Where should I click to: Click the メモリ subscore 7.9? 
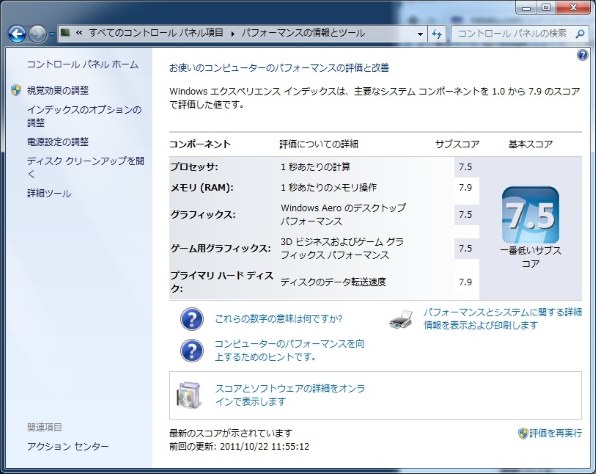point(465,187)
